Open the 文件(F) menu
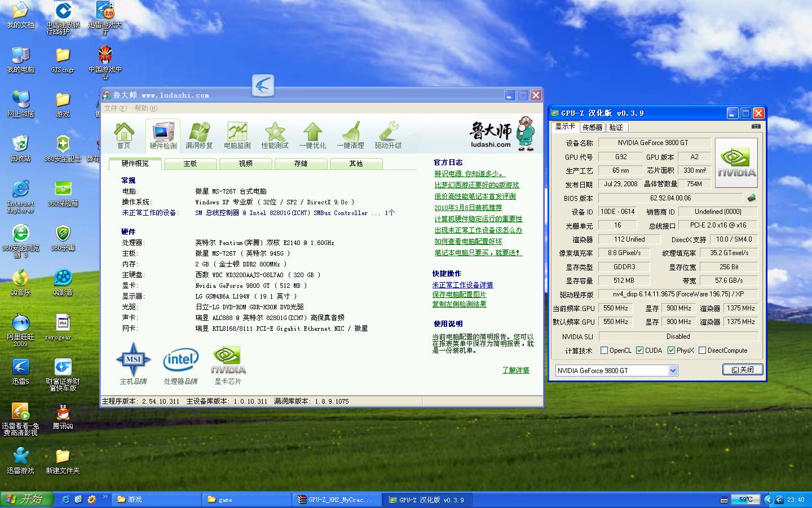The image size is (812, 508). tap(115, 108)
